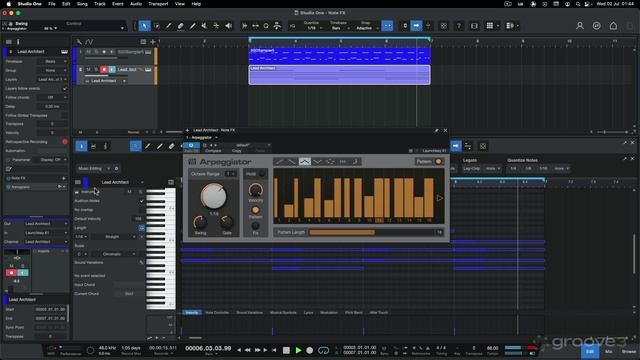This screenshot has height=360, width=640.
Task: Open the Audio menu
Action: 136,4
